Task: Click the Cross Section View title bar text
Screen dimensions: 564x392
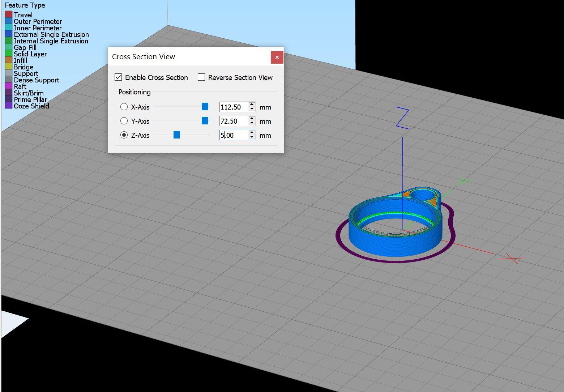Action: (144, 57)
